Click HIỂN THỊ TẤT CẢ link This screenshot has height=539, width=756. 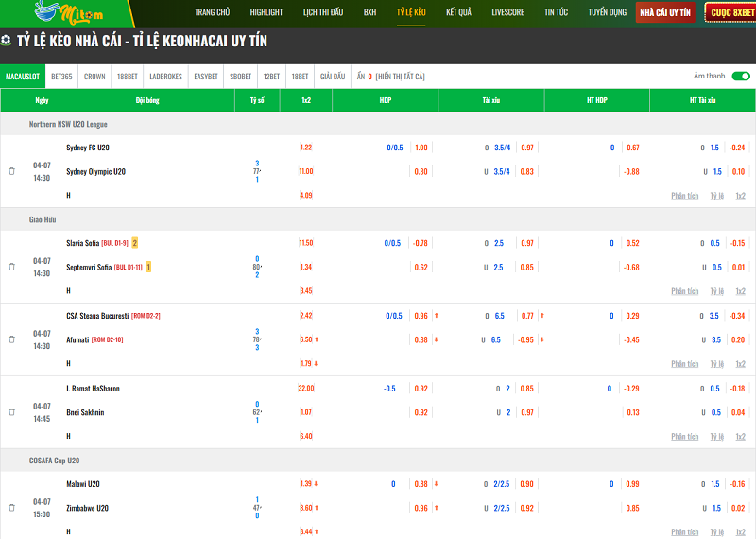click(x=400, y=77)
